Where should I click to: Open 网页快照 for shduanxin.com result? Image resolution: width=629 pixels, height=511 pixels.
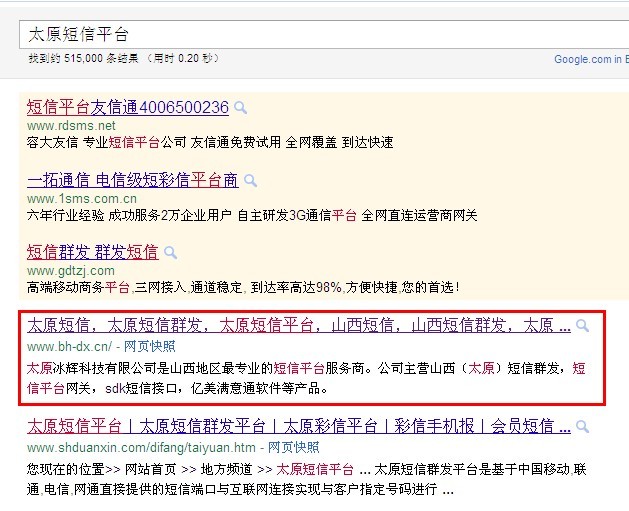coord(293,447)
